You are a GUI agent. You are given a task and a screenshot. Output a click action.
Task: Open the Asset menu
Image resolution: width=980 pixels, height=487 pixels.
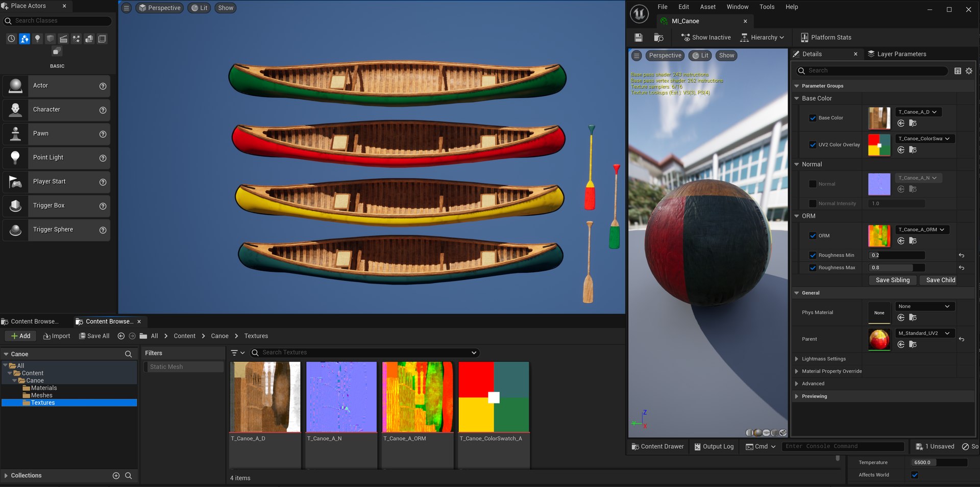coord(707,7)
